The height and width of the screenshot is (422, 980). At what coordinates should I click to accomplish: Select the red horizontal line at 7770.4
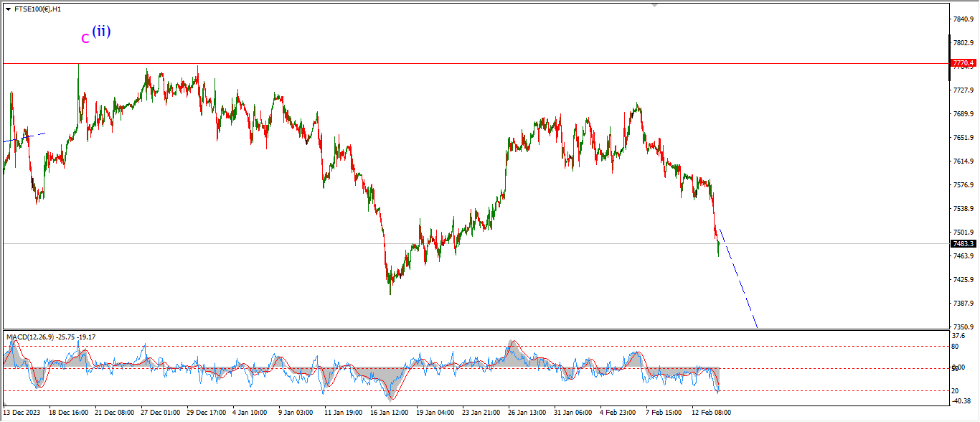click(x=430, y=63)
